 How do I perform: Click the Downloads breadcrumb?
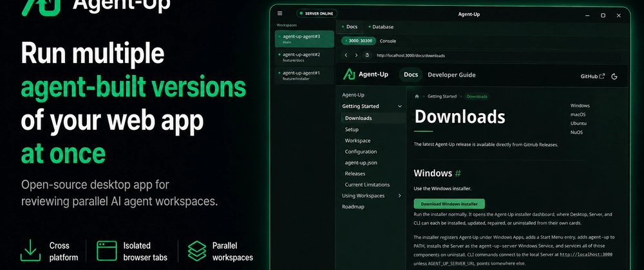click(x=477, y=96)
